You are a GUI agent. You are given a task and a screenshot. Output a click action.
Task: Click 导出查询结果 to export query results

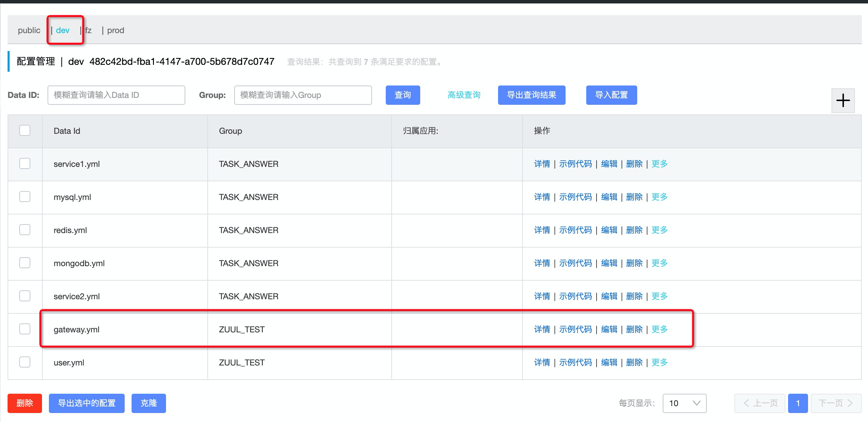pyautogui.click(x=531, y=95)
